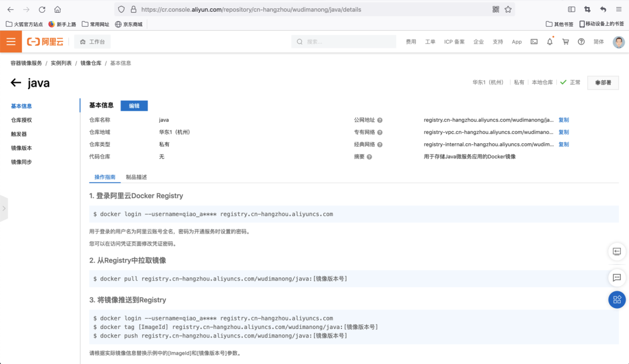
Task: Open the blue floating apps button
Action: coord(617,300)
